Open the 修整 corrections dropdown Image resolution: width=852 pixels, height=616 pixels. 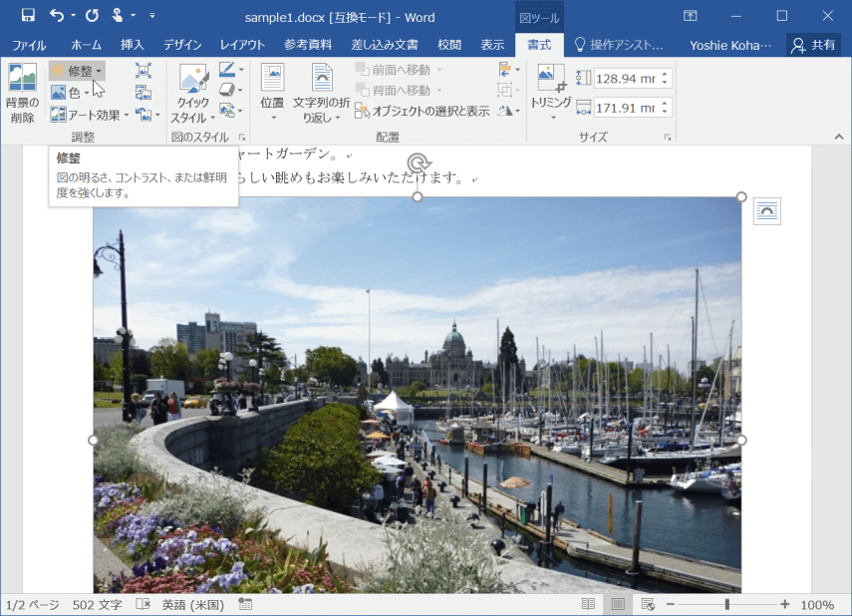coord(77,71)
